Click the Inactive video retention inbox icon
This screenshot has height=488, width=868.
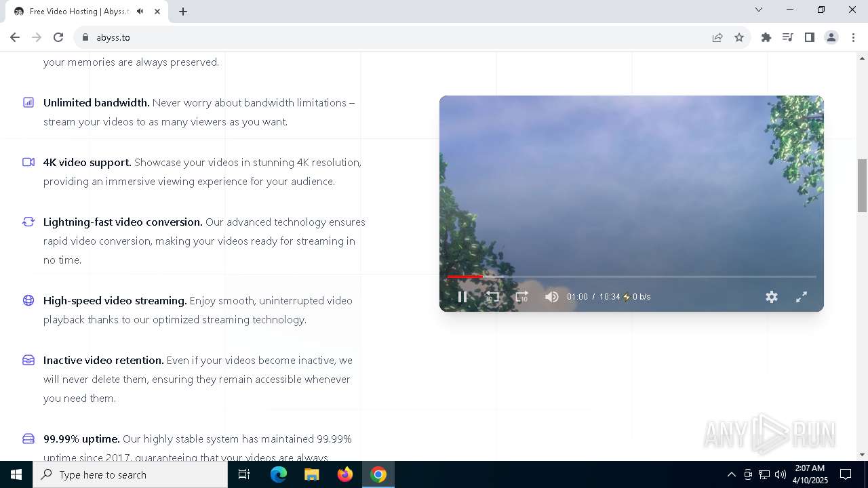28,360
